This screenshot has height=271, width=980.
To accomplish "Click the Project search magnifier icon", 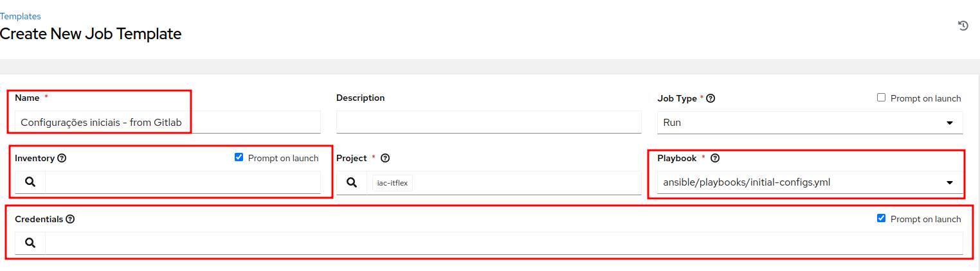I will [351, 182].
